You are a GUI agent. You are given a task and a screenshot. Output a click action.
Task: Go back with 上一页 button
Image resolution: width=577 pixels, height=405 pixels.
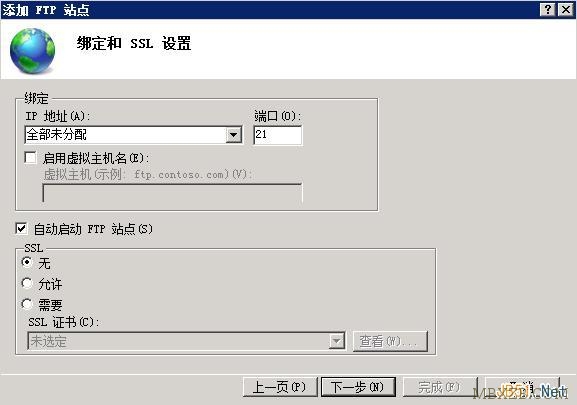[x=280, y=387]
